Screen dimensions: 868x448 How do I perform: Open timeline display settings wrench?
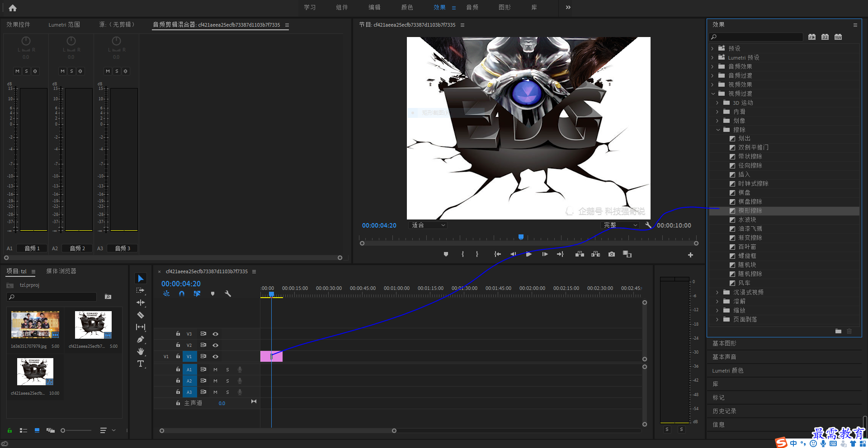click(228, 294)
